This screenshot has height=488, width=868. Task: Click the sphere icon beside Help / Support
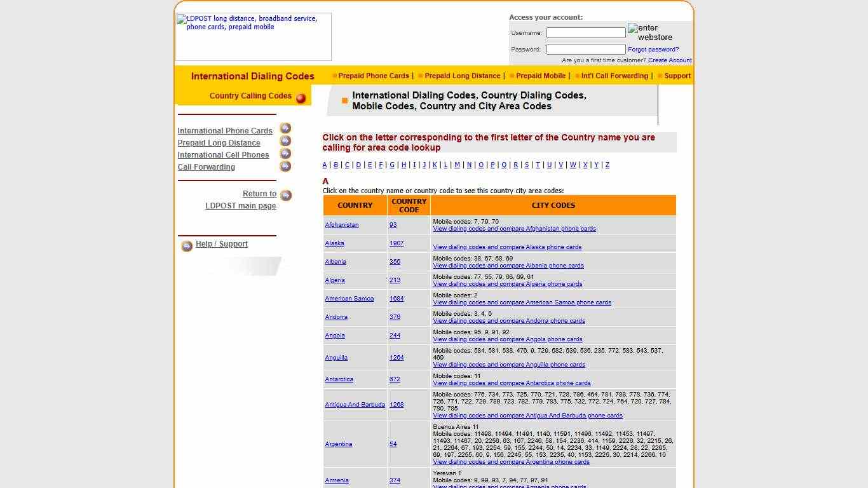[x=186, y=246]
